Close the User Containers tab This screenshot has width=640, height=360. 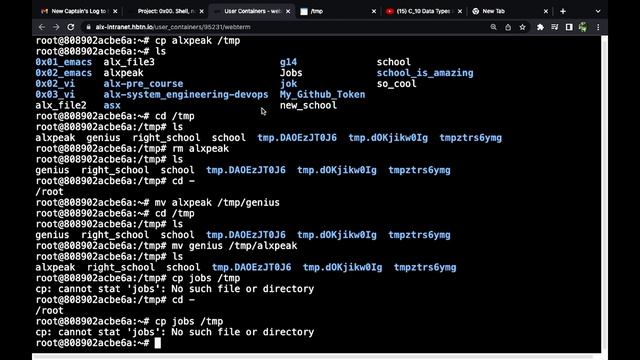tap(288, 11)
